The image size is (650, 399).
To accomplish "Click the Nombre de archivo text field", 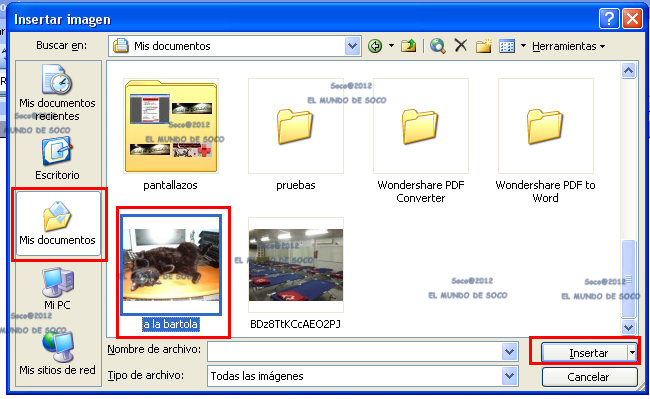I will (x=355, y=352).
